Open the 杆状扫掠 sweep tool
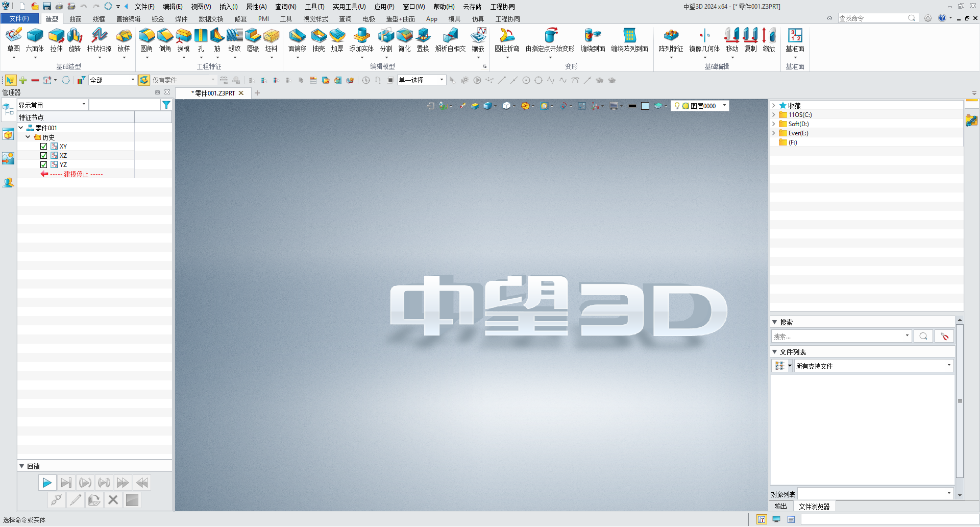The width and height of the screenshot is (980, 527). (99, 40)
